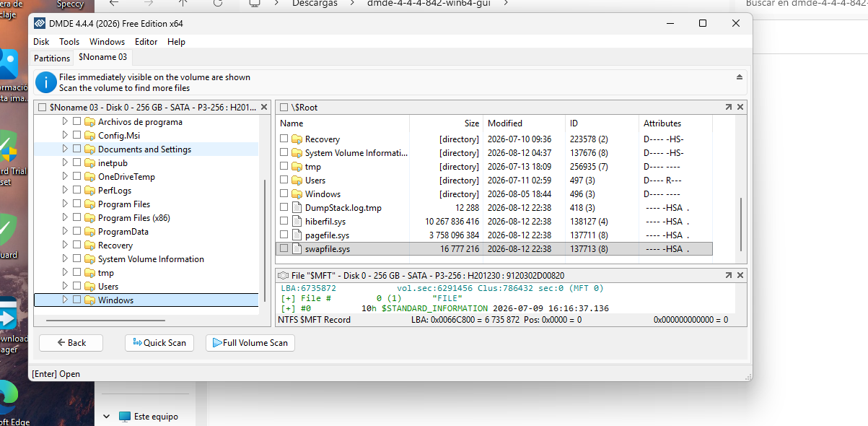Expand the Archivos de programa tree node
The height and width of the screenshot is (426, 868).
tap(64, 122)
